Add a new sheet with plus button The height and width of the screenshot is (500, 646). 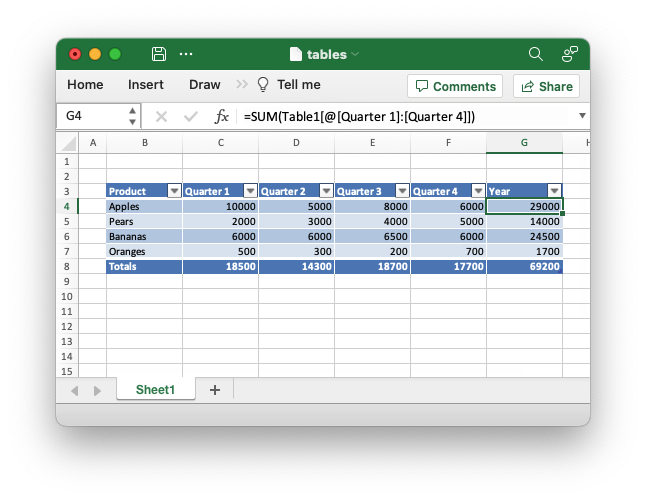pos(214,390)
